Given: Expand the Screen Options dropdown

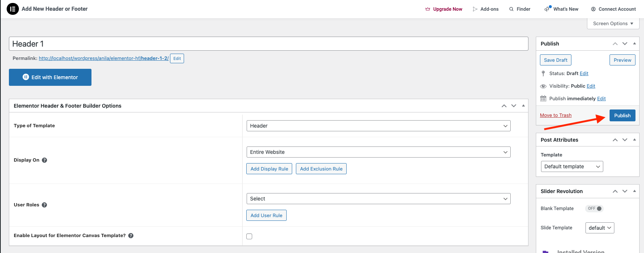Looking at the screenshot, I should pos(613,24).
